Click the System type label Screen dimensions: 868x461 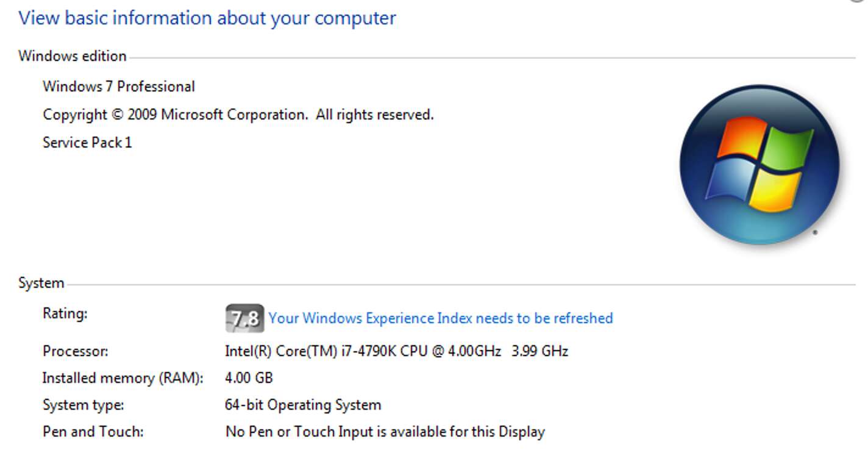click(x=83, y=405)
